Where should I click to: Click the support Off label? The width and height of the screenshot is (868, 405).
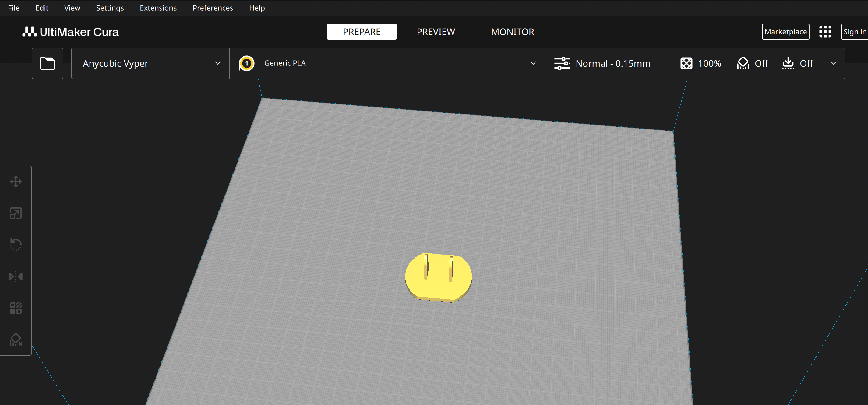coord(761,63)
